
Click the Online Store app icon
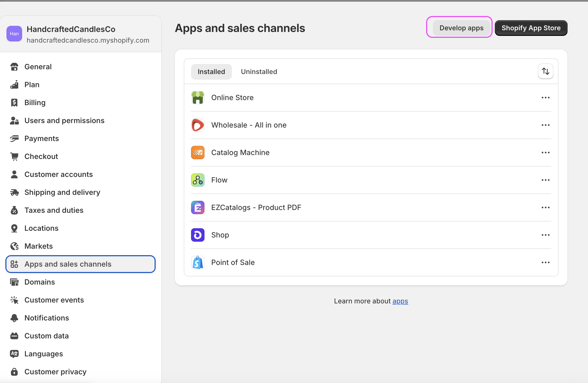[x=198, y=98]
